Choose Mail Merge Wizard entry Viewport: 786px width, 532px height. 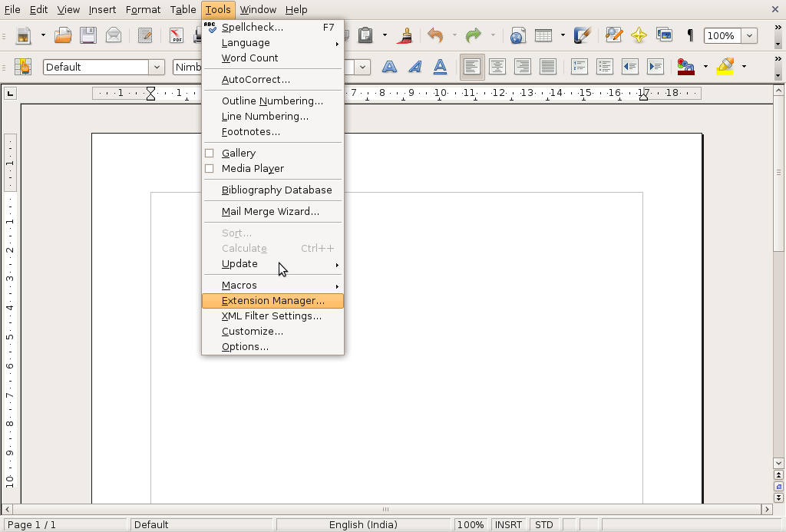point(272,212)
